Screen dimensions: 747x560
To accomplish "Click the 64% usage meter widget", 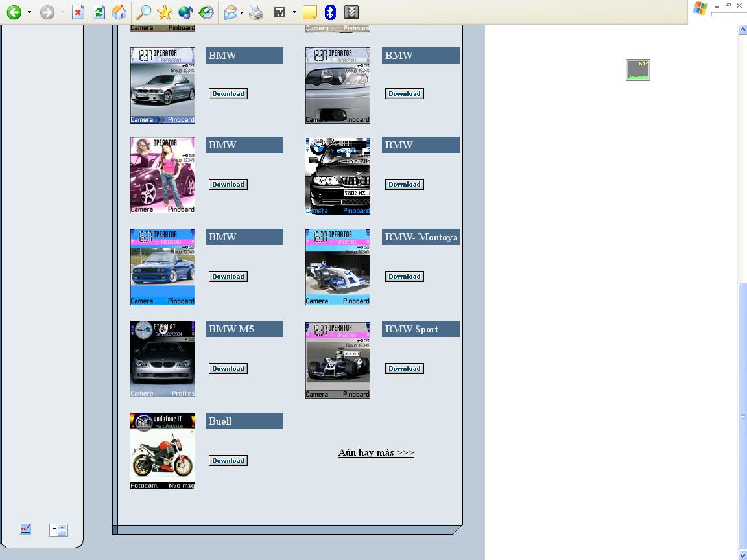I will (x=638, y=70).
